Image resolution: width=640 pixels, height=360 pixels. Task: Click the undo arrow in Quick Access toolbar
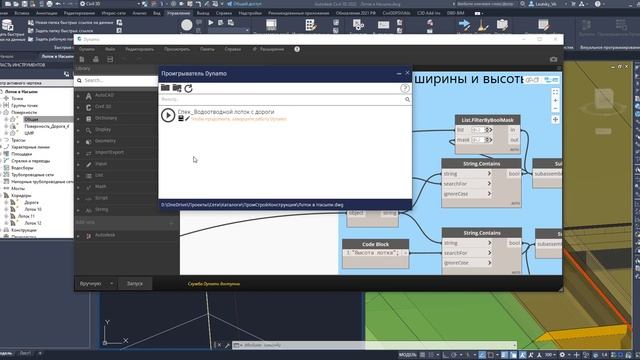[58, 4]
